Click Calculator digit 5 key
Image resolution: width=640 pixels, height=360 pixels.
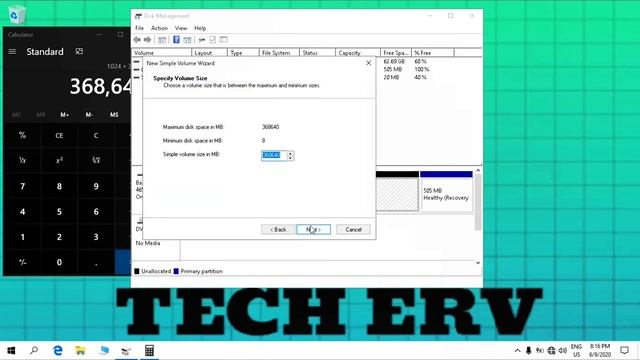(x=59, y=211)
